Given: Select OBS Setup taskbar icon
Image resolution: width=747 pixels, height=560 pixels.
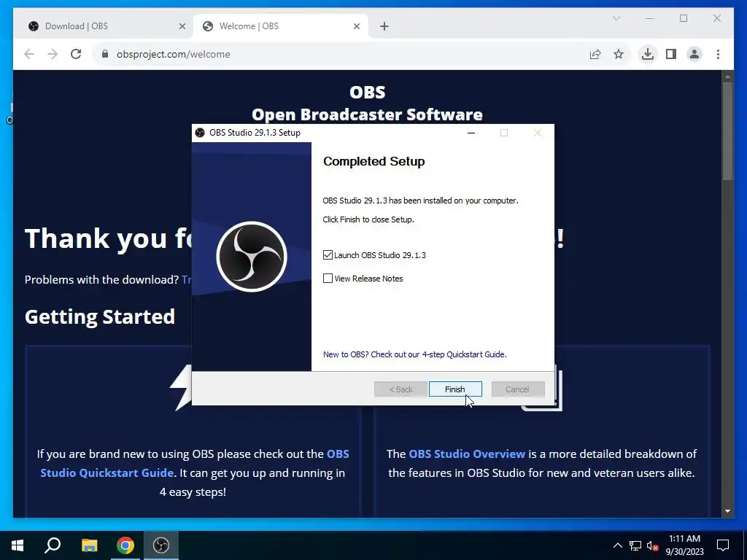Looking at the screenshot, I should click(x=161, y=545).
